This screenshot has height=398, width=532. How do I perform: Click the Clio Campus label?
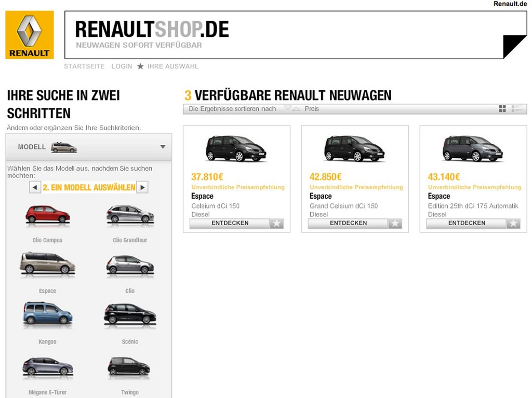click(x=47, y=240)
